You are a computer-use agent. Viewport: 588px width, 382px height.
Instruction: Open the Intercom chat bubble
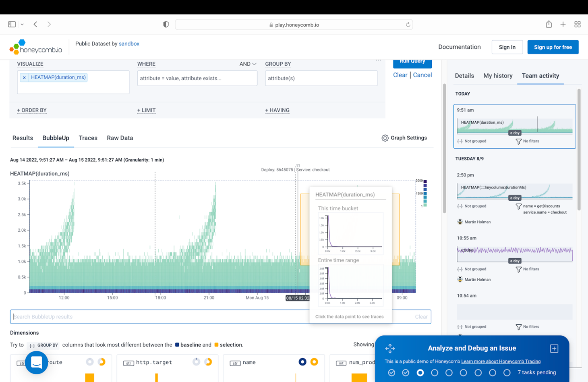[x=36, y=363]
